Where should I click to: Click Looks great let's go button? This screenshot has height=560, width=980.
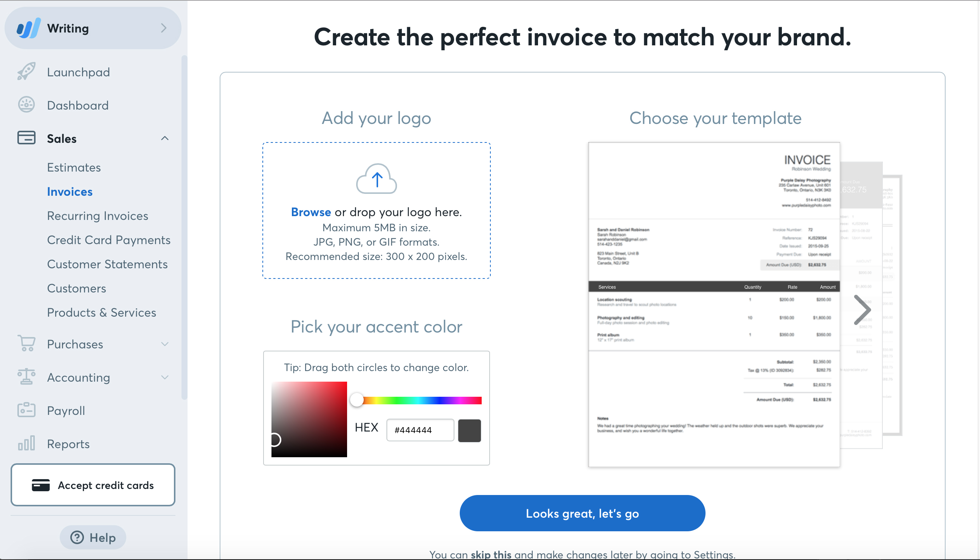(x=582, y=513)
